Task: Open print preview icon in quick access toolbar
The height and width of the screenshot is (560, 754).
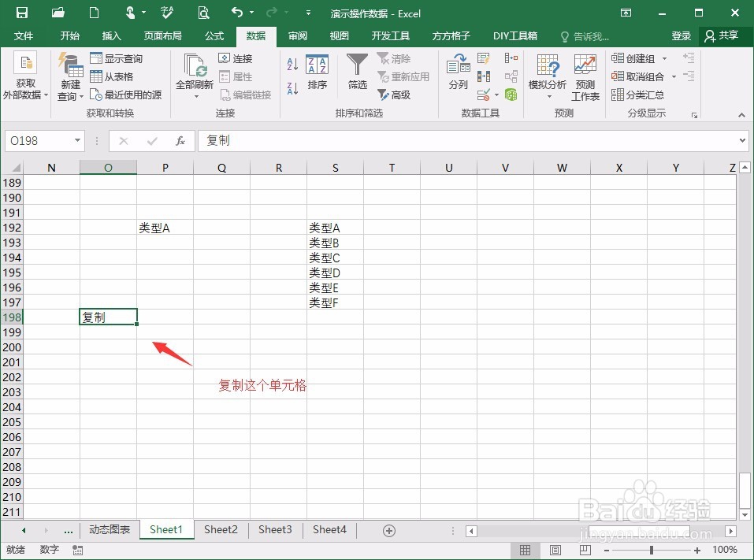Action: (x=203, y=13)
